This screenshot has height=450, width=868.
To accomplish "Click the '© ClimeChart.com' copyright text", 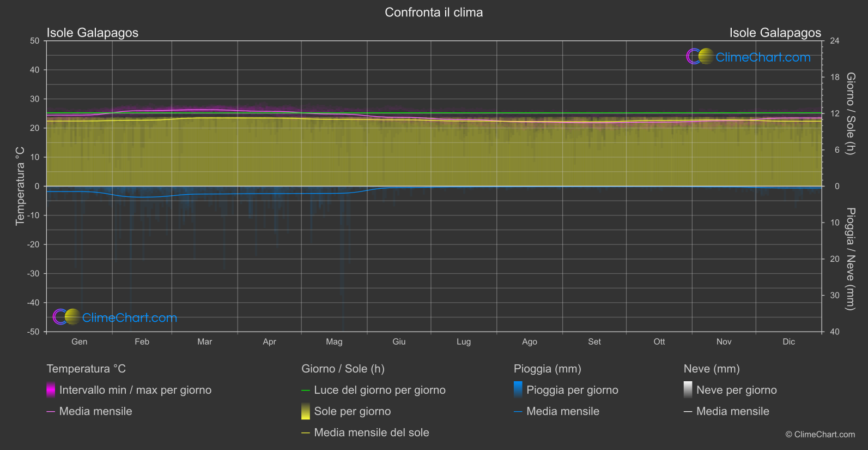I will 820,434.
